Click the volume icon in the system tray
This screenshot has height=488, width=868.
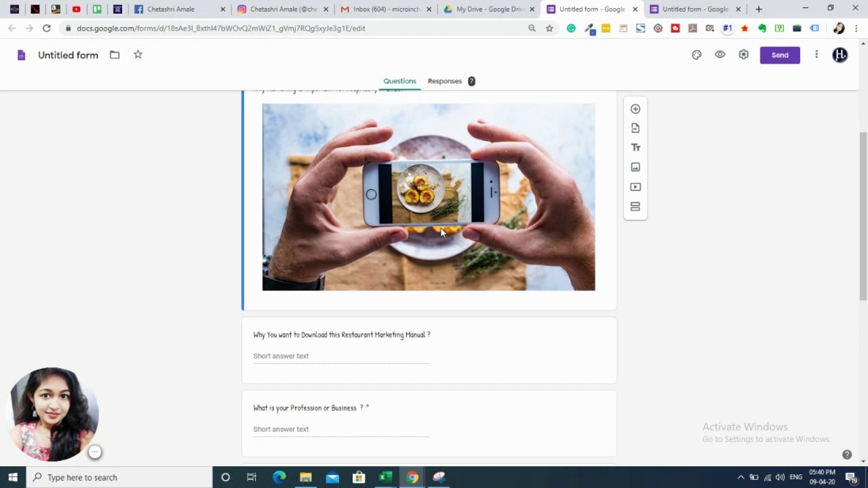click(x=780, y=477)
